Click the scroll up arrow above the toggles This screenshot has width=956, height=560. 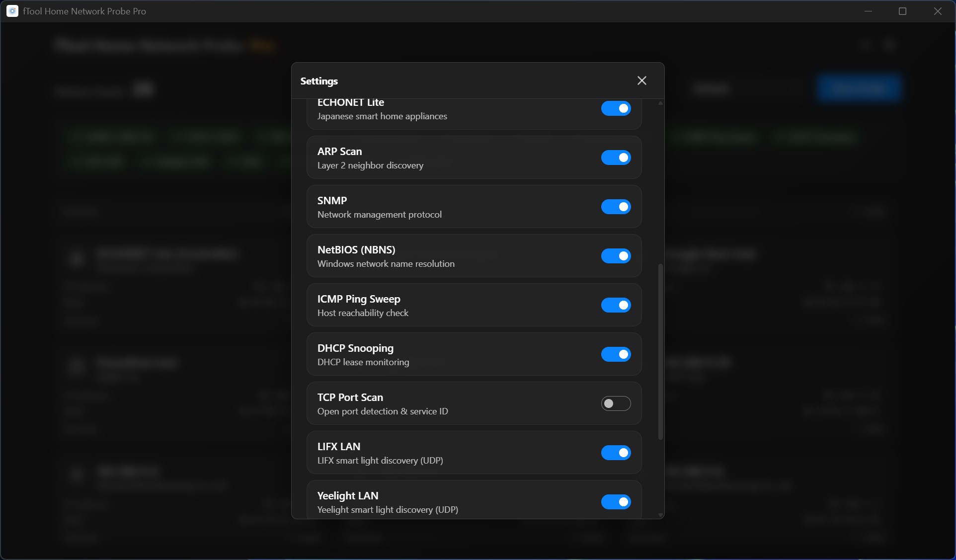(660, 102)
